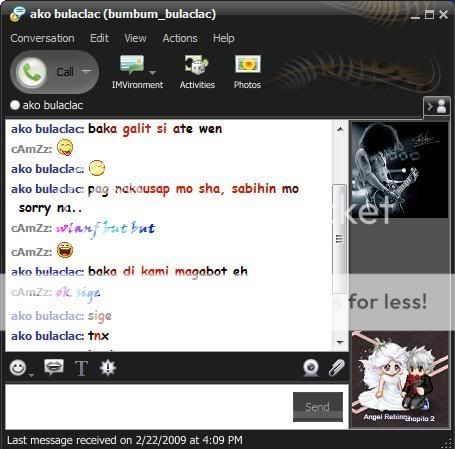Screen dimensions: 455x449
Task: Open the View menu
Action: [x=135, y=38]
